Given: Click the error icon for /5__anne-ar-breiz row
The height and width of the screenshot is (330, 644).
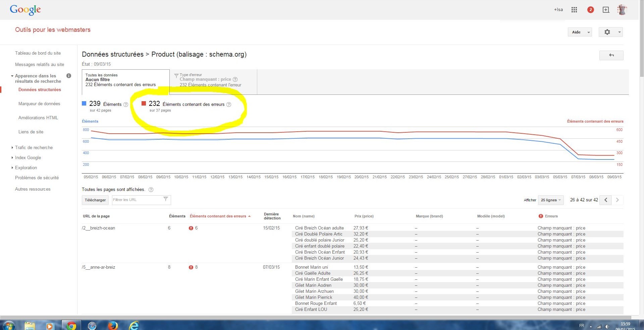Looking at the screenshot, I should pyautogui.click(x=191, y=267).
